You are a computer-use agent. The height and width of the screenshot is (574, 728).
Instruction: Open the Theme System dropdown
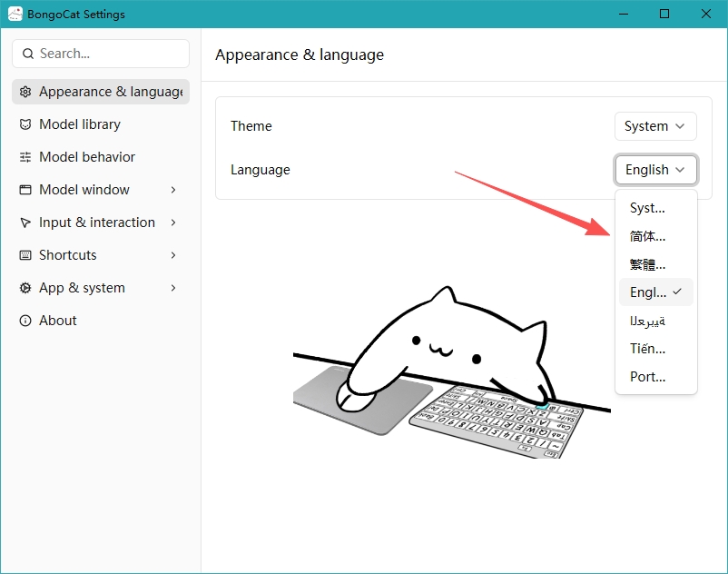(655, 126)
